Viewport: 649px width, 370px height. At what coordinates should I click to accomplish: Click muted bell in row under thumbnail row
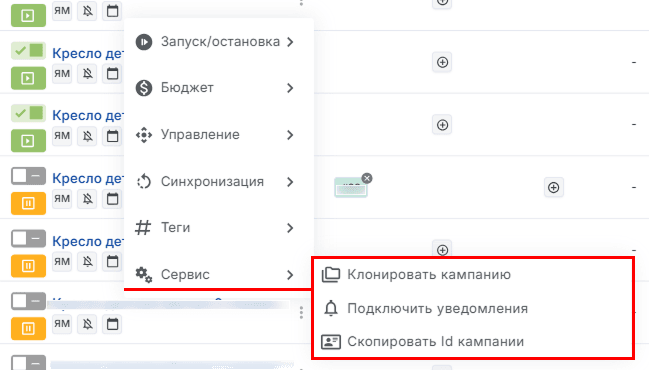pos(87,261)
